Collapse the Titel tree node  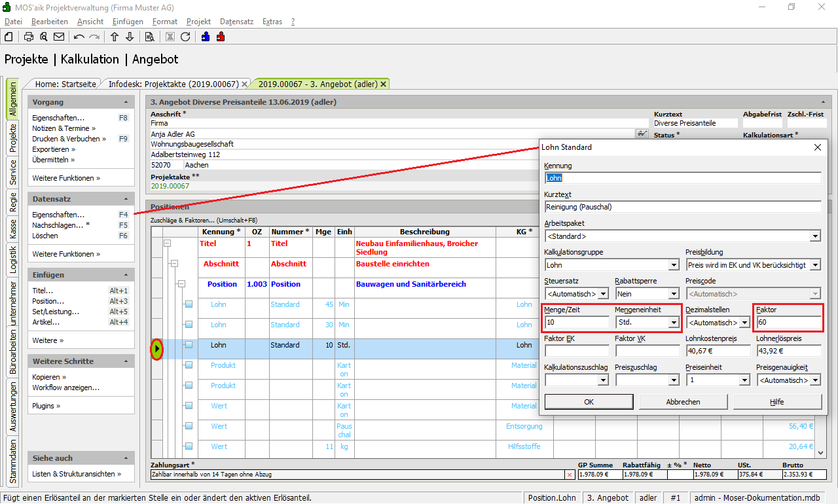click(167, 243)
